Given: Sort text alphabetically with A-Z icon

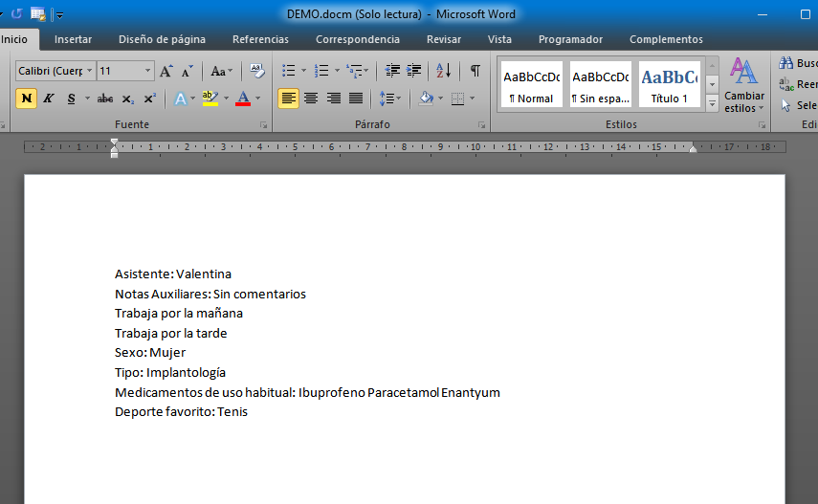Looking at the screenshot, I should 443,71.
